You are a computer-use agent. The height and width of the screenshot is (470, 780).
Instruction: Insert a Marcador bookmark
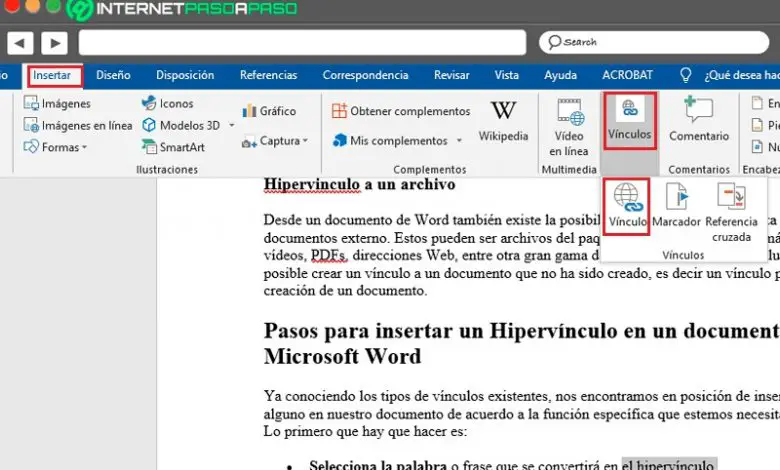(676, 207)
